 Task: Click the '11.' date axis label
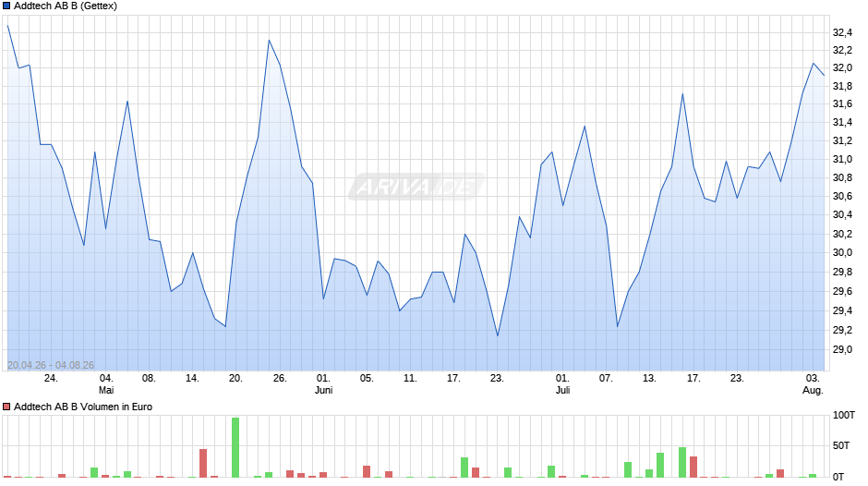pos(410,379)
